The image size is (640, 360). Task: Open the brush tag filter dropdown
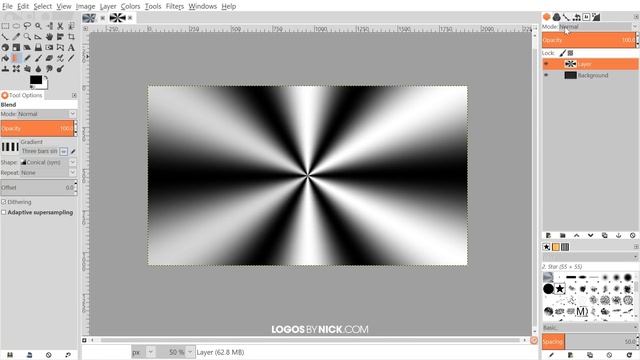[590, 257]
